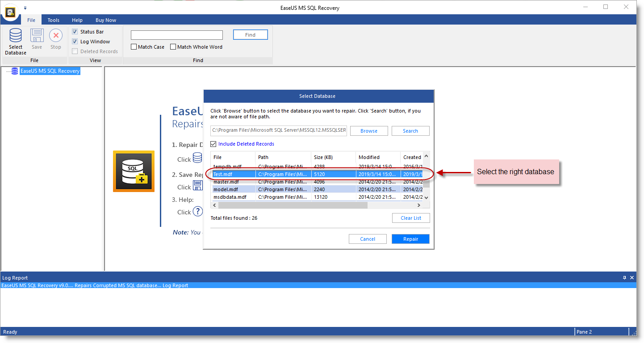Click the 13120 size cell
The image size is (644, 343).
click(x=334, y=197)
